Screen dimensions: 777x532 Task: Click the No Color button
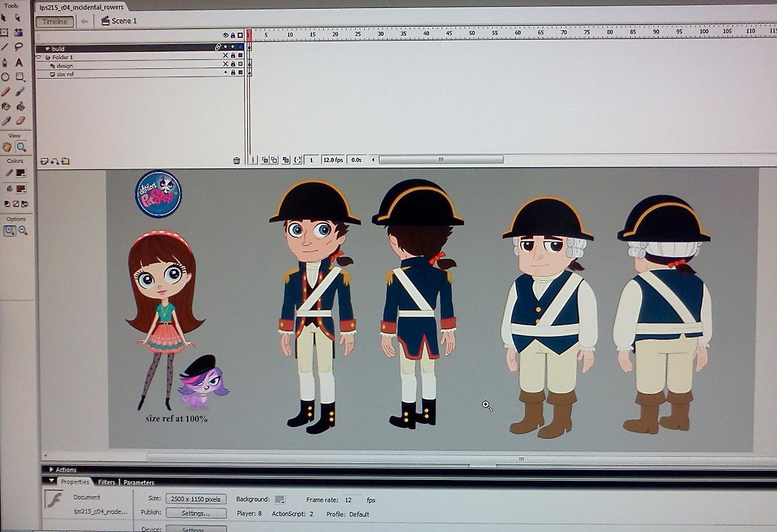coord(15,204)
